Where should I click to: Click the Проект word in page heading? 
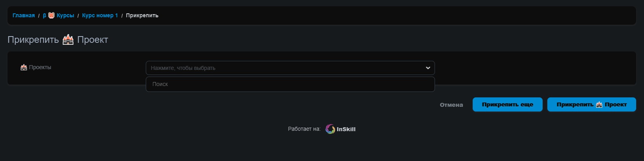click(93, 40)
